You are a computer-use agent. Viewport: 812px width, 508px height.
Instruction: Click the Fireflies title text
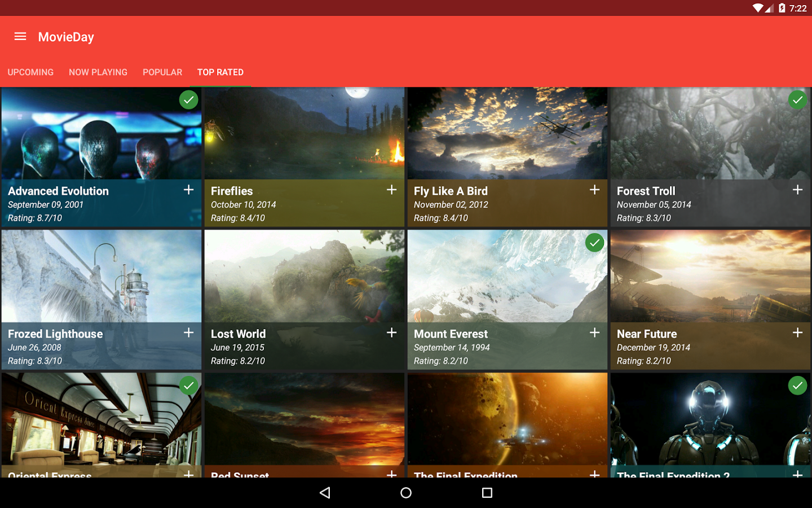pos(232,191)
